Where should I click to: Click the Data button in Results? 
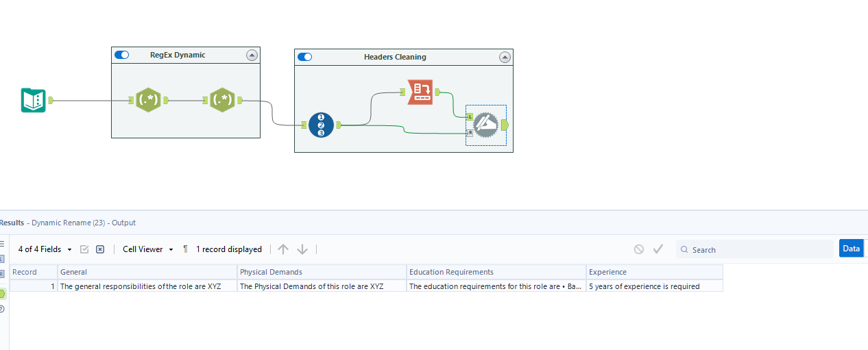pyautogui.click(x=851, y=249)
